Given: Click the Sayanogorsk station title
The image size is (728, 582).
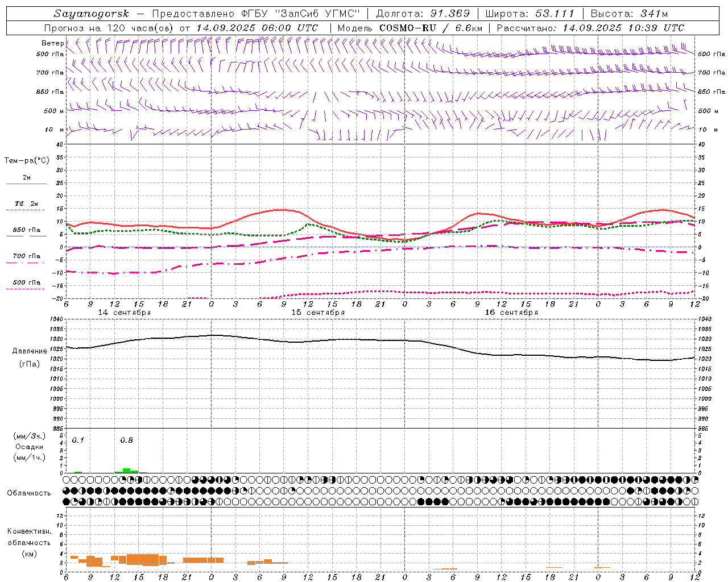Looking at the screenshot, I should [92, 14].
